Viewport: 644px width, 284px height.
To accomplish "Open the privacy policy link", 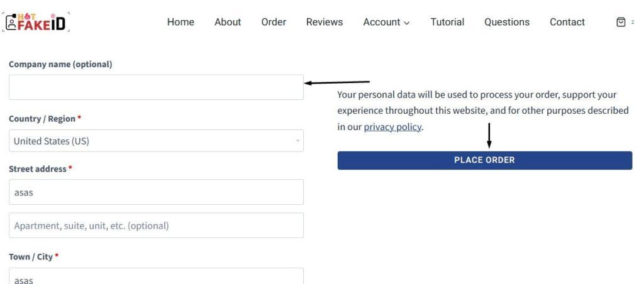I will tap(392, 127).
